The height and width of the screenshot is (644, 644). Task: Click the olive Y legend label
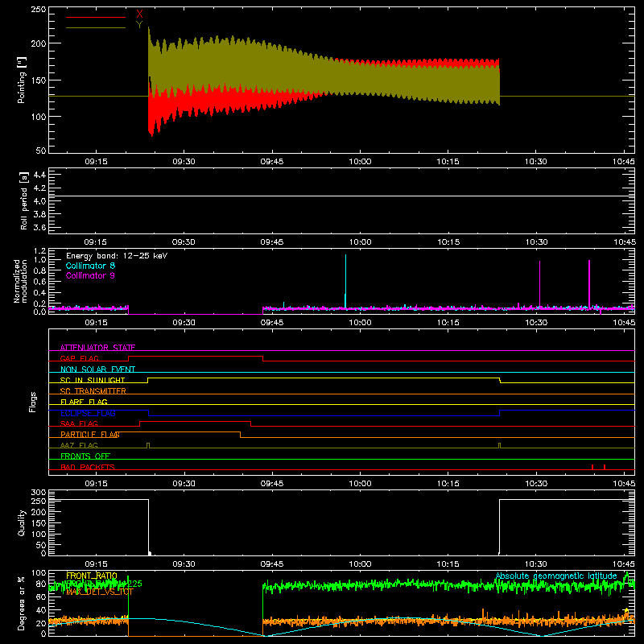point(139,25)
